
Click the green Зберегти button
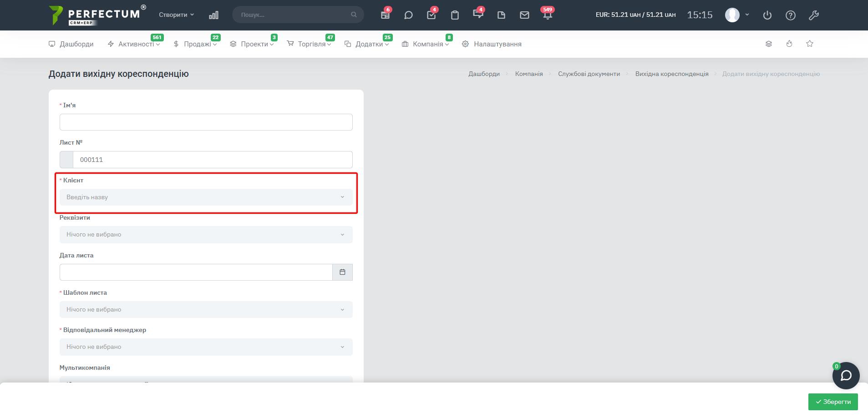(833, 402)
